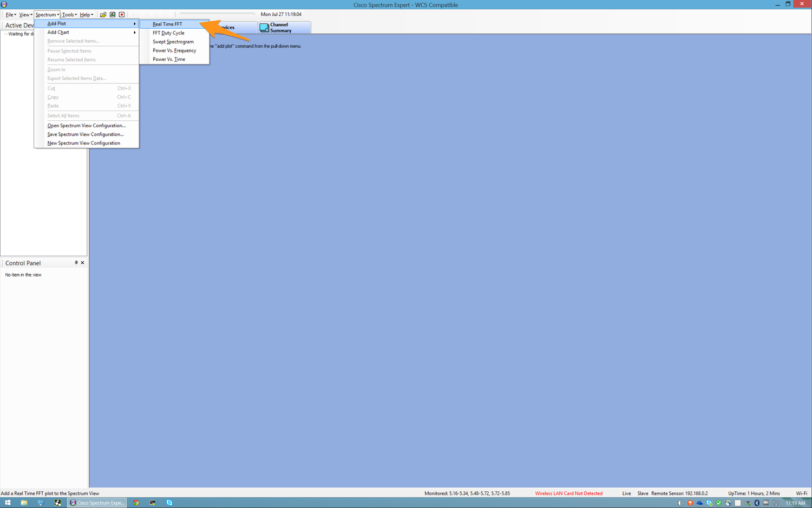The width and height of the screenshot is (812, 508).
Task: Click the open folder toolbar icon
Action: click(x=103, y=15)
